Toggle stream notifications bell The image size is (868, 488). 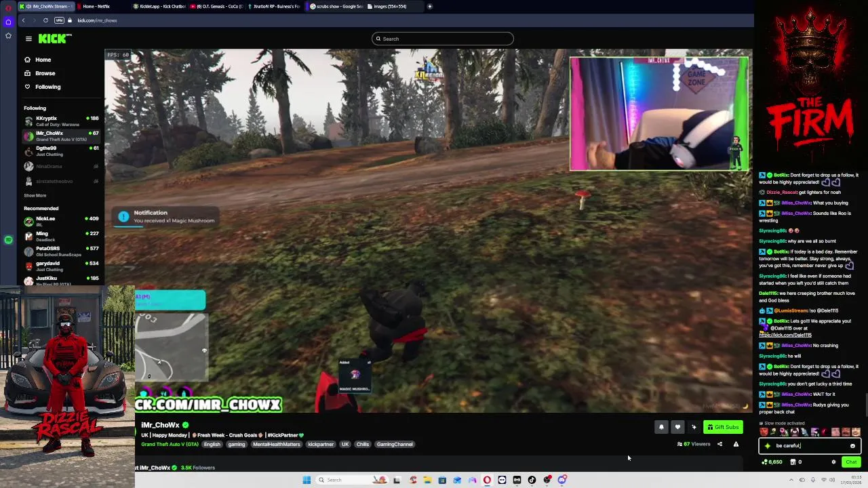coord(661,427)
